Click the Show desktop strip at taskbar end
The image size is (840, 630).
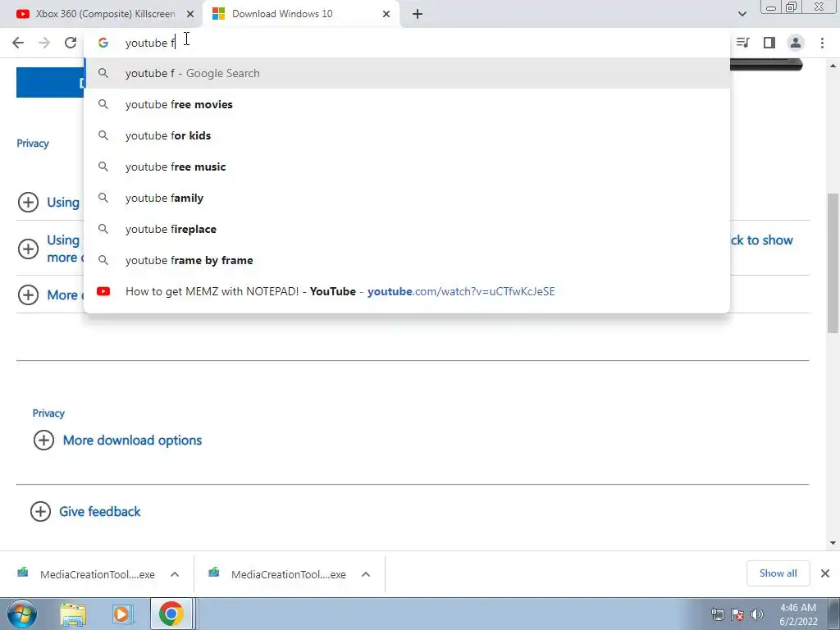834,614
